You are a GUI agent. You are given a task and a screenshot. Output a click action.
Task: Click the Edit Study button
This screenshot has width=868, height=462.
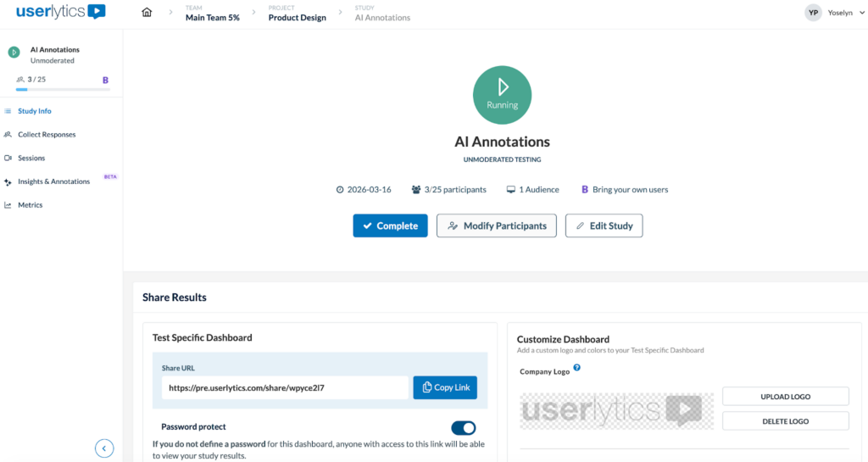tap(604, 225)
